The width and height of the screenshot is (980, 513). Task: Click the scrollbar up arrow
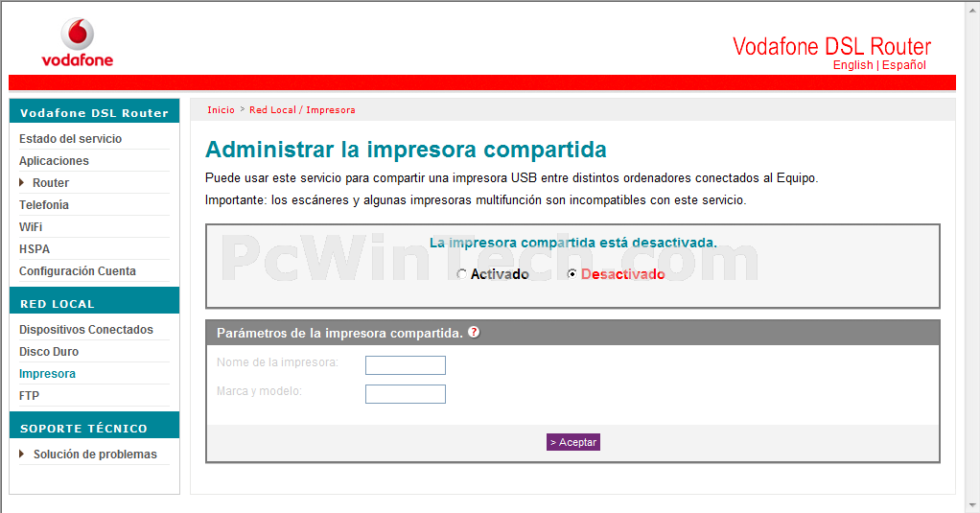point(973,8)
